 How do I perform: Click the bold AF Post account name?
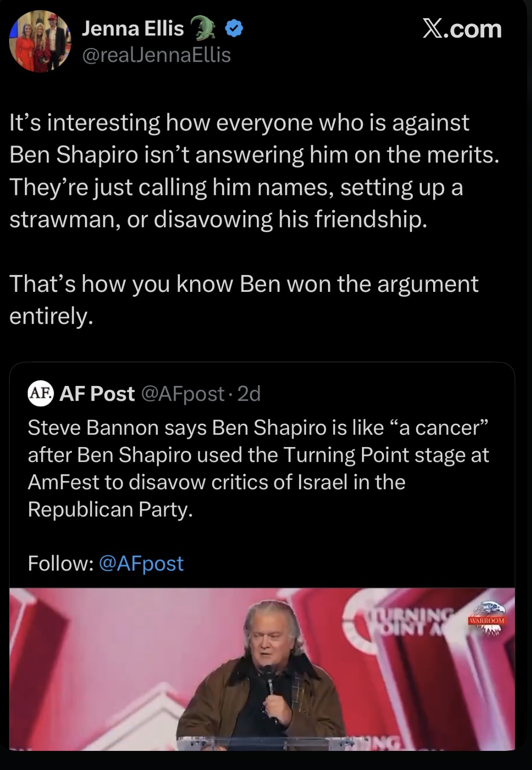pyautogui.click(x=97, y=394)
